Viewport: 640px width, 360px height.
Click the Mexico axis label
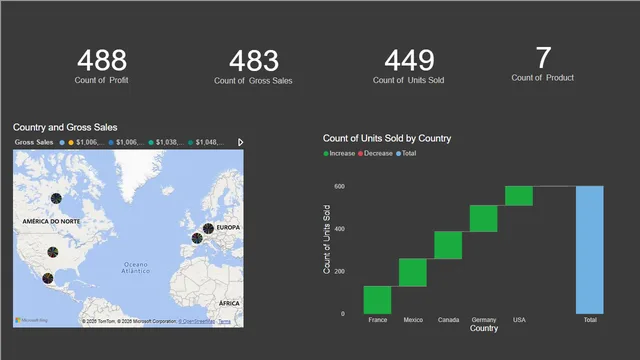(413, 320)
